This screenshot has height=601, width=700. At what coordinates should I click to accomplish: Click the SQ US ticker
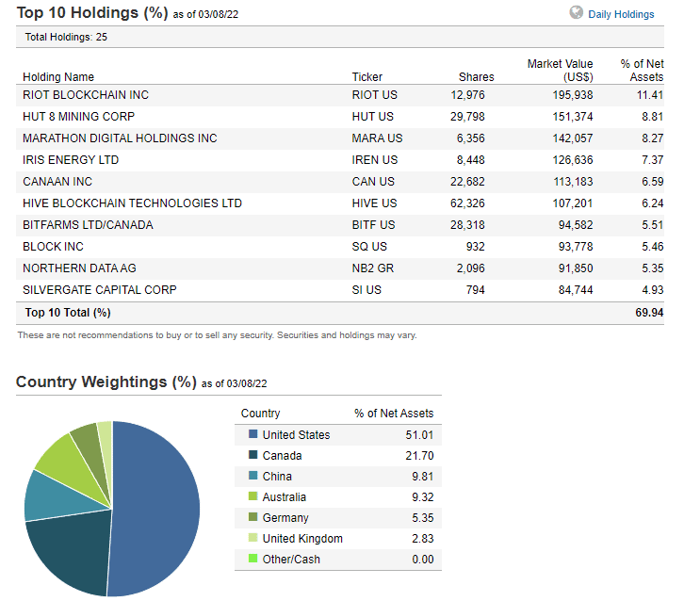click(x=369, y=247)
